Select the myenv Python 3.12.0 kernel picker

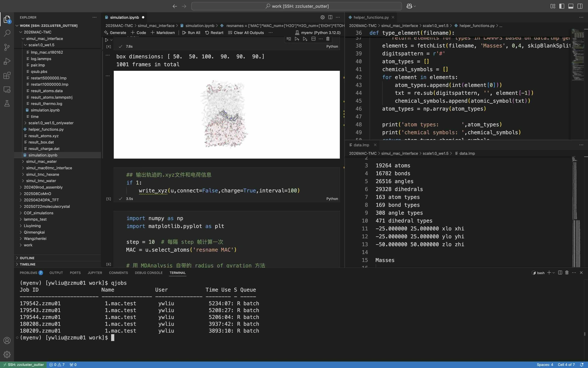pyautogui.click(x=318, y=33)
